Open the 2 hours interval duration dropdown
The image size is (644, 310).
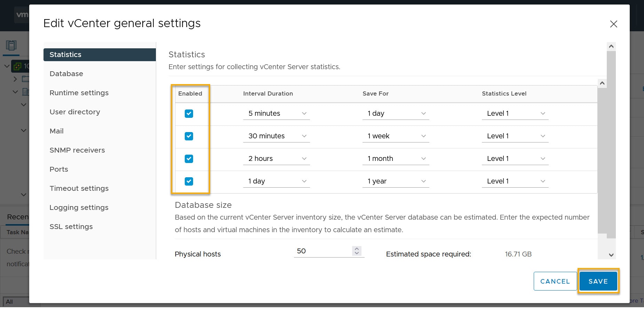click(276, 159)
